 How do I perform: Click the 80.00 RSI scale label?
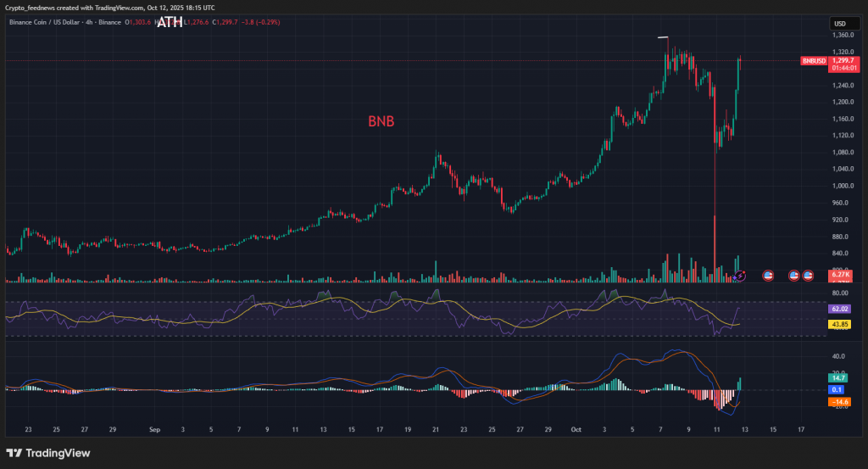tap(840, 293)
